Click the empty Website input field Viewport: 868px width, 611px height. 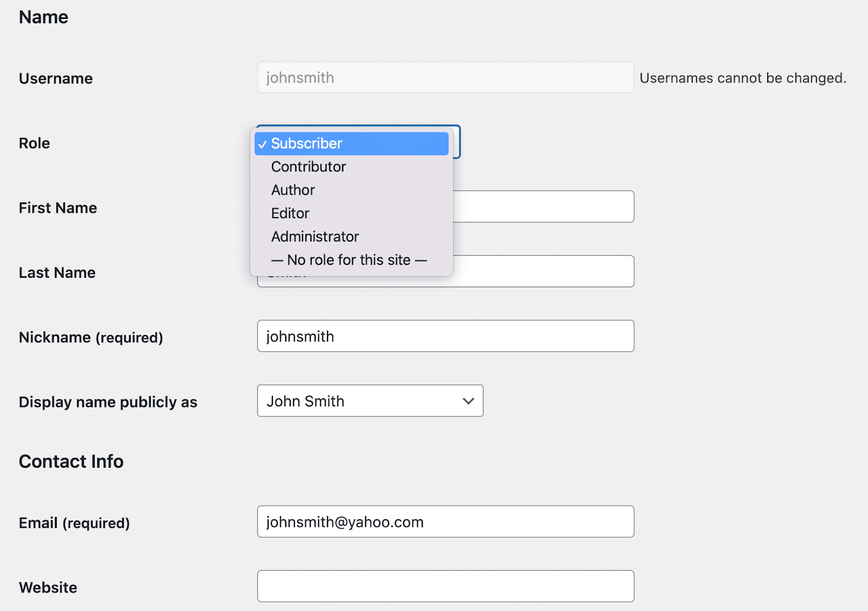point(445,587)
